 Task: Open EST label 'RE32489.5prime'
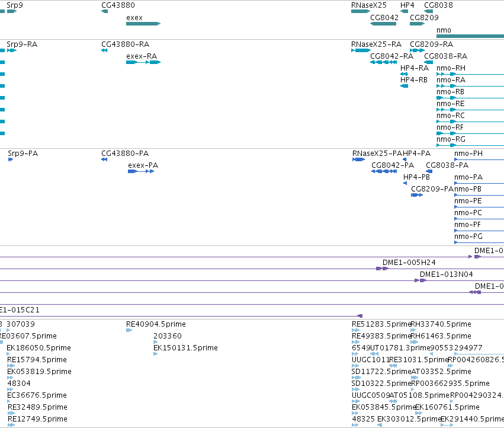[37, 408]
